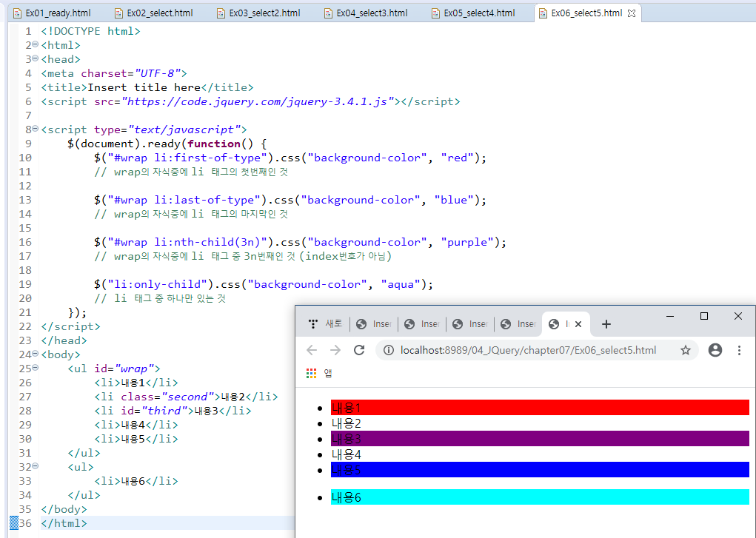
Task: Click the DOCTYPE html declaration line
Action: [x=90, y=31]
